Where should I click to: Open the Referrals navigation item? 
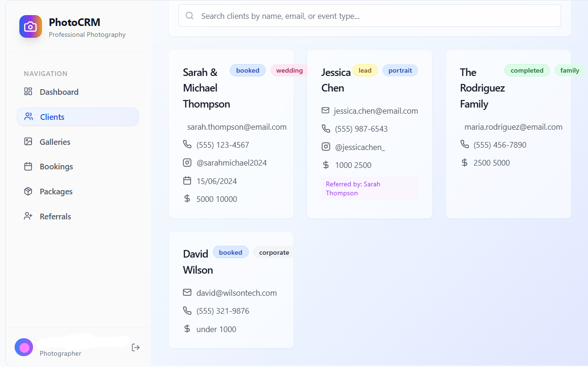pos(55,217)
